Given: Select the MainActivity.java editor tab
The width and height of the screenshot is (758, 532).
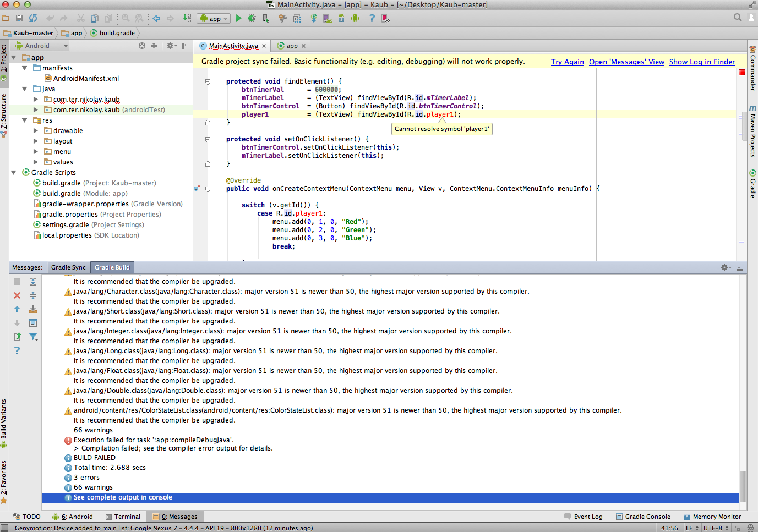Looking at the screenshot, I should point(233,46).
